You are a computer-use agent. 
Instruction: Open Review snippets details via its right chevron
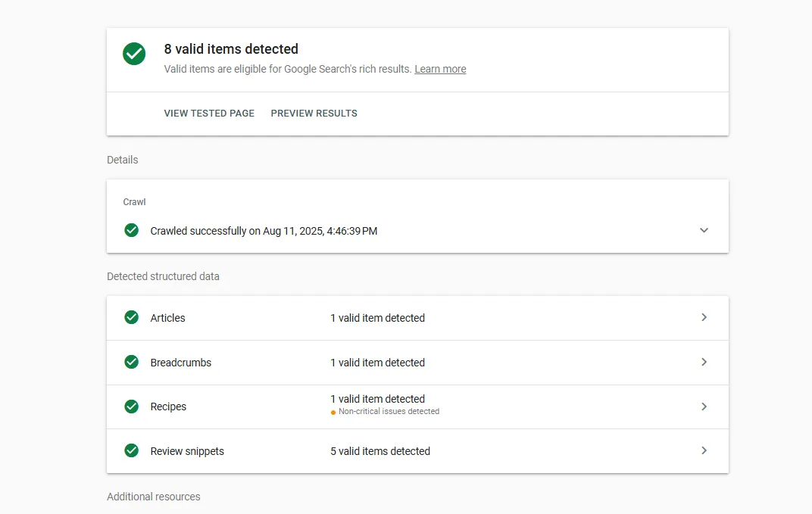pyautogui.click(x=704, y=451)
